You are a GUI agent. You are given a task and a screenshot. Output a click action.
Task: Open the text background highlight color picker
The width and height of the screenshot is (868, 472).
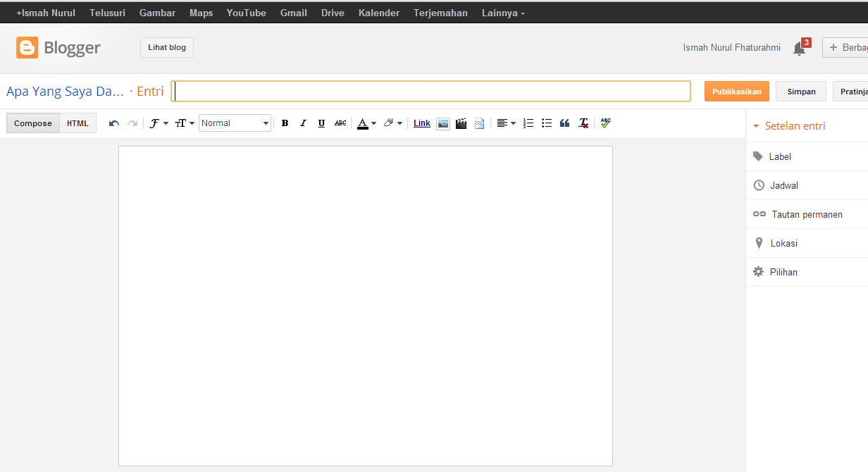click(392, 123)
